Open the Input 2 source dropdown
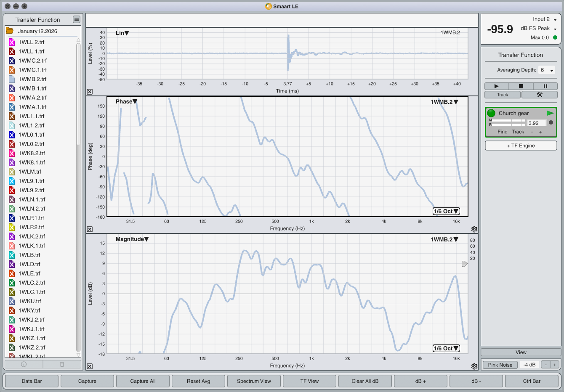Image resolution: width=564 pixels, height=392 pixels. pyautogui.click(x=545, y=19)
